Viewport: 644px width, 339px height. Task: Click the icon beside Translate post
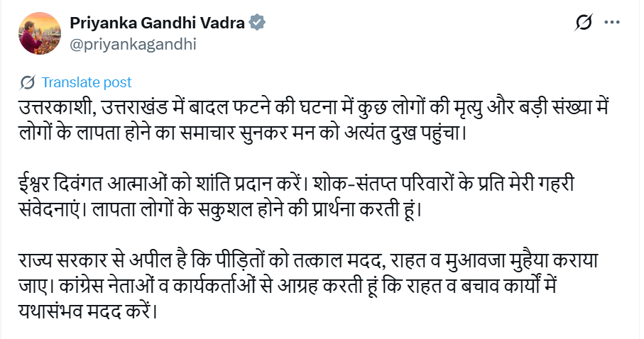click(28, 82)
